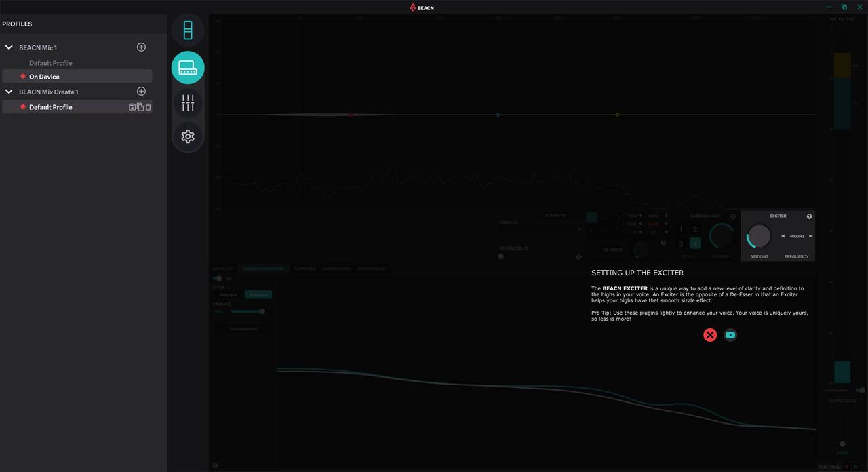Duplicate the Mix Create Default Profile
The height and width of the screenshot is (472, 868).
click(140, 107)
